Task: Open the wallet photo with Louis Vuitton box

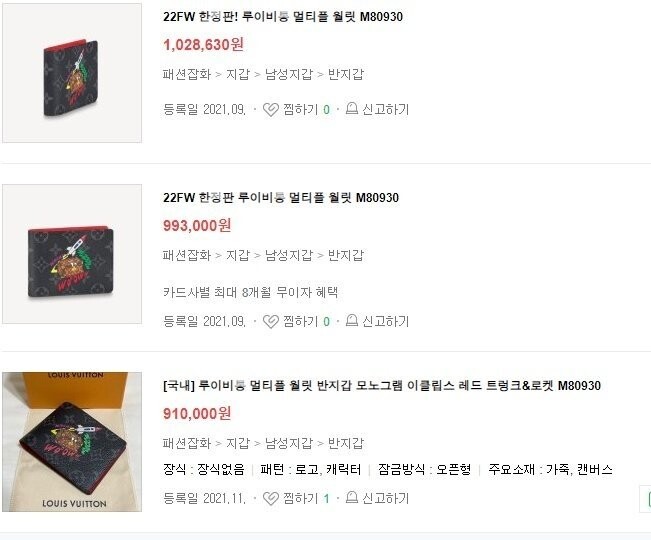Action: 72,442
